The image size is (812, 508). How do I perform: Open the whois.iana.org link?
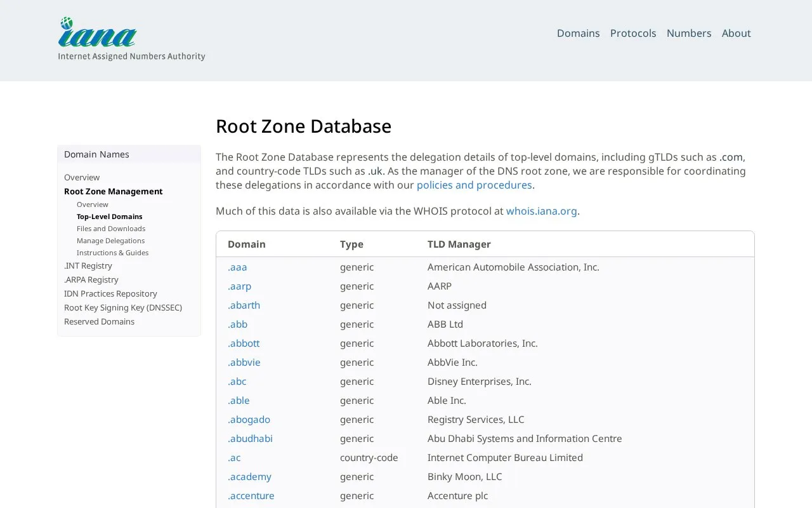pyautogui.click(x=542, y=211)
